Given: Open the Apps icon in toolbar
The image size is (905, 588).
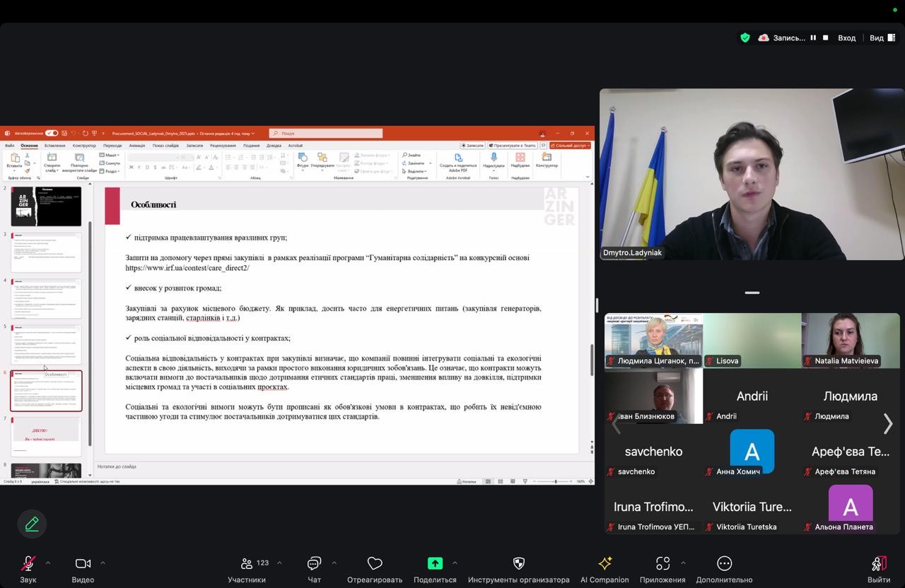Looking at the screenshot, I should coord(662,563).
